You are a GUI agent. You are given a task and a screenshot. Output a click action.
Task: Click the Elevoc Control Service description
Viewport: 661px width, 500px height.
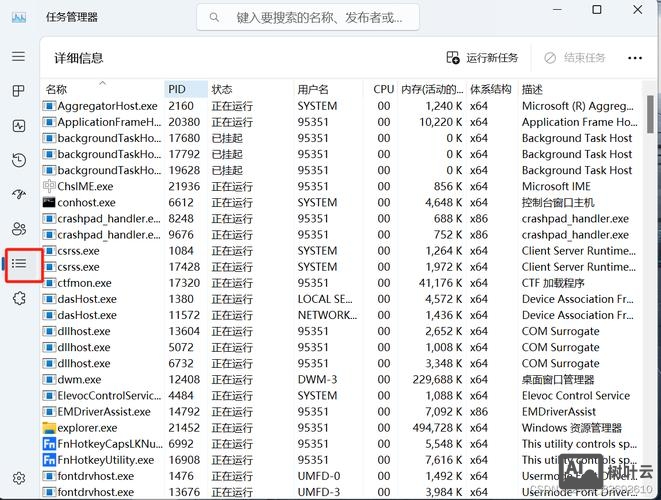tap(576, 395)
